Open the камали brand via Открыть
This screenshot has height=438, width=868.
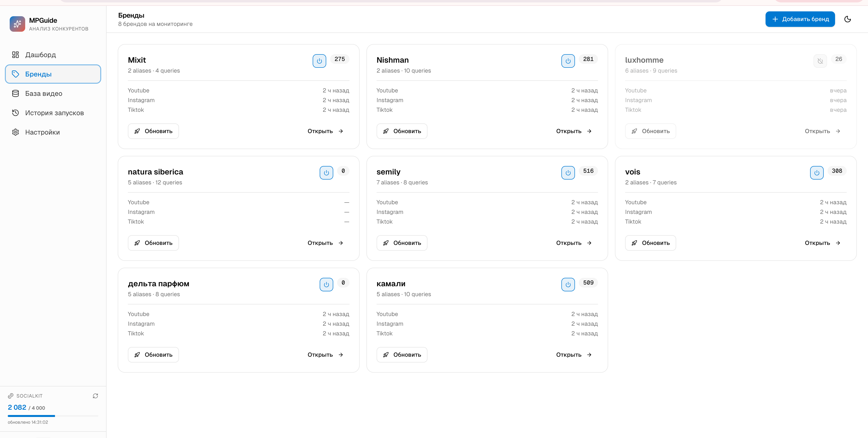574,355
